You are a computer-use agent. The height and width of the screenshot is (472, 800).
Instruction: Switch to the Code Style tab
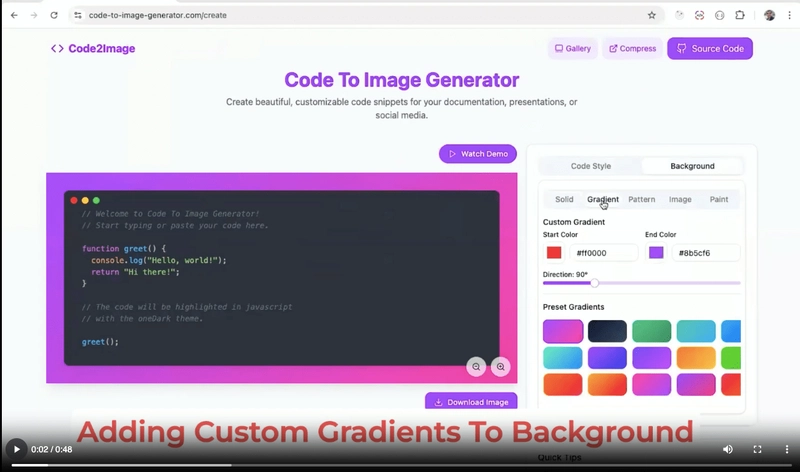(x=591, y=166)
